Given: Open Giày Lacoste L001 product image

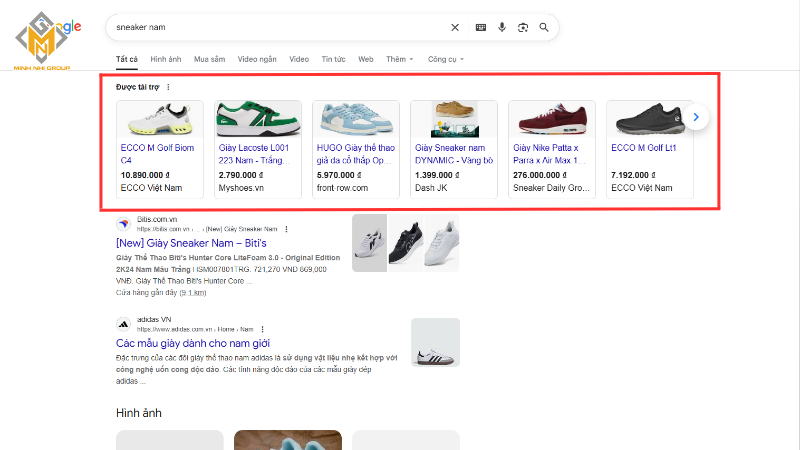Looking at the screenshot, I should (258, 119).
